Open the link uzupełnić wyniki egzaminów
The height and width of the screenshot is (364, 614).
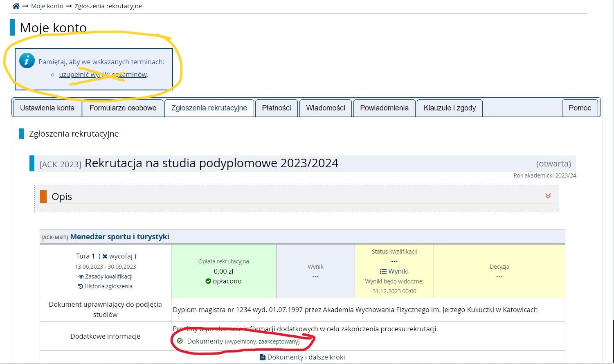tap(103, 74)
